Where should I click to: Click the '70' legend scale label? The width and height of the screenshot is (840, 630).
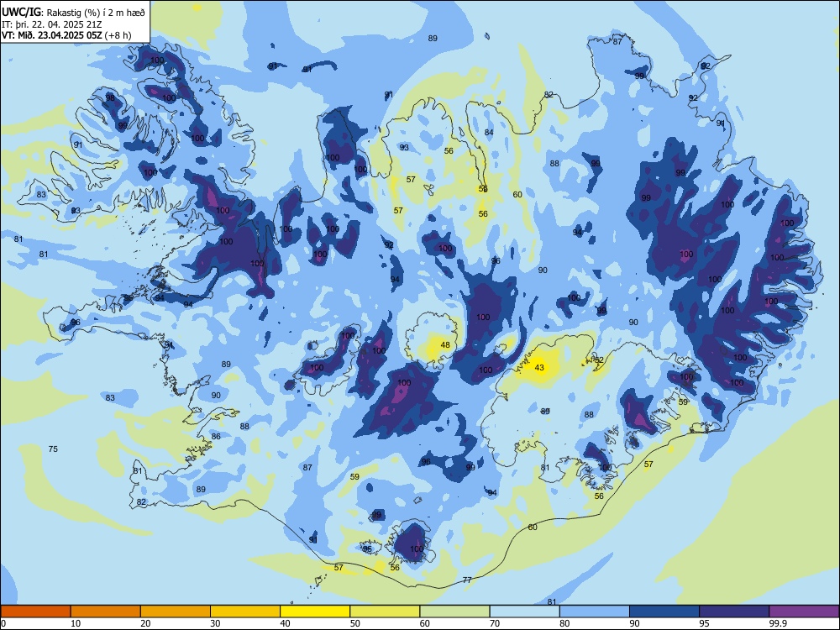tap(495, 623)
